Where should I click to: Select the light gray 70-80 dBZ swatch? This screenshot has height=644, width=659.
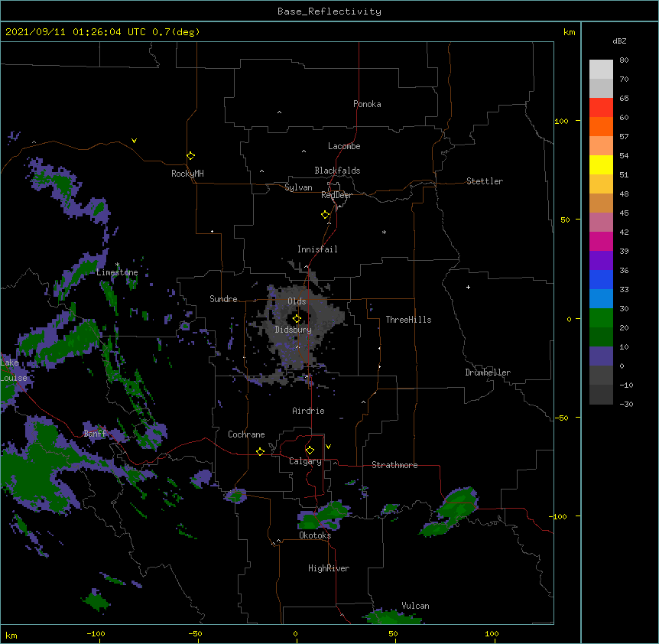[601, 70]
